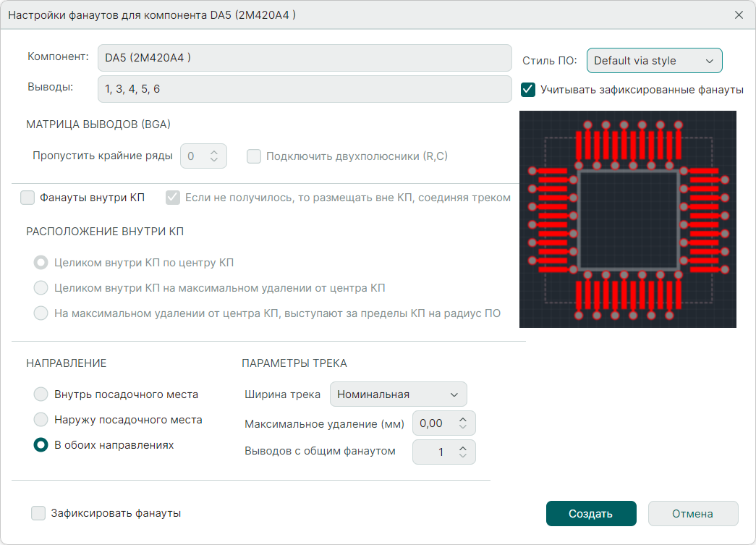756x545 pixels.
Task: Close the fanout settings dialog window
Action: point(739,14)
